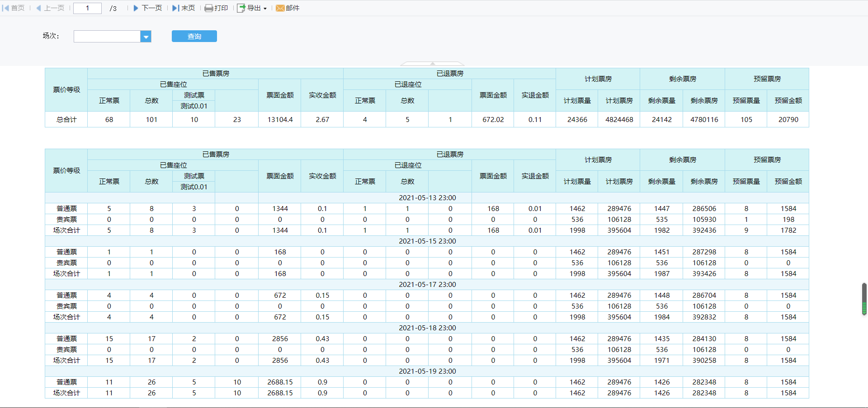Click the 下一页 next page arrow
The image size is (868, 408).
136,8
